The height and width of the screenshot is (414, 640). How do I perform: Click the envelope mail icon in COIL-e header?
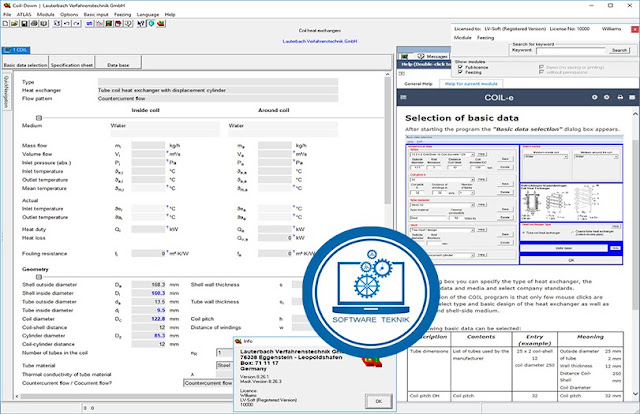tap(632, 97)
